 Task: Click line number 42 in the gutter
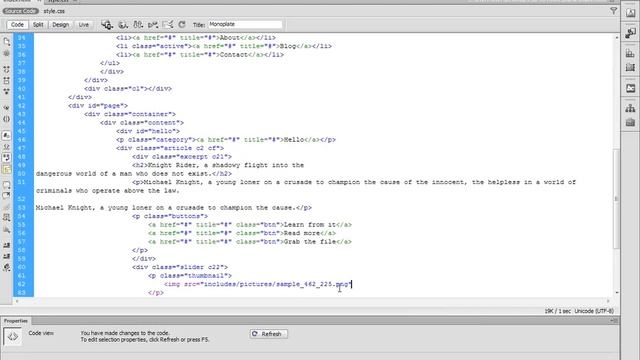(x=21, y=106)
